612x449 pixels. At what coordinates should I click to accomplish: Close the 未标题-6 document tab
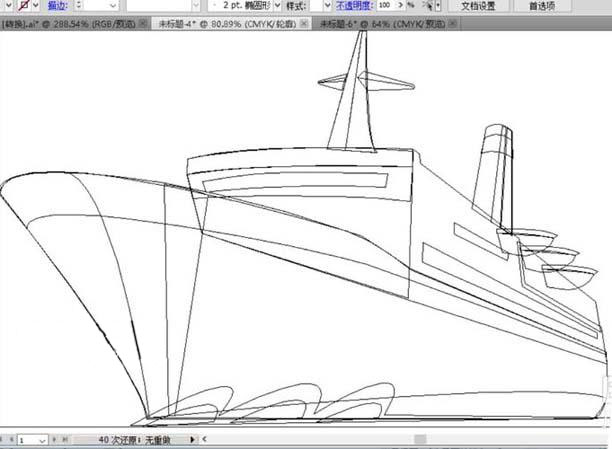point(453,24)
